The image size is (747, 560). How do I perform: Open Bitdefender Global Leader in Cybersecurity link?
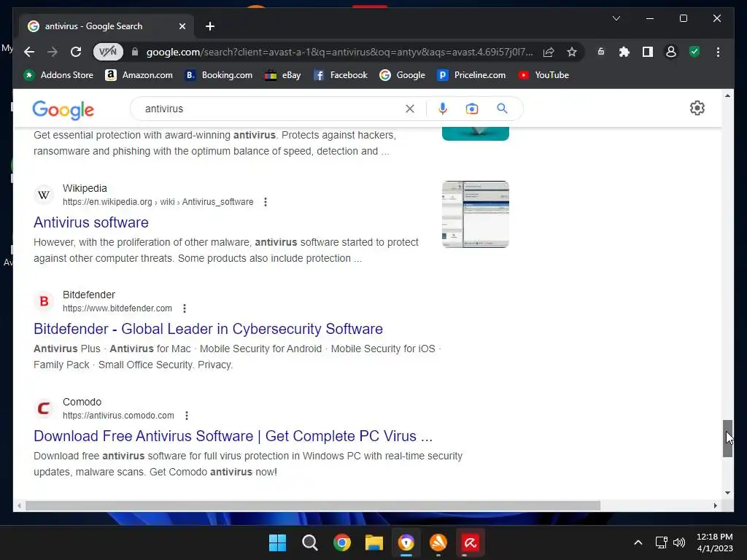(x=208, y=329)
